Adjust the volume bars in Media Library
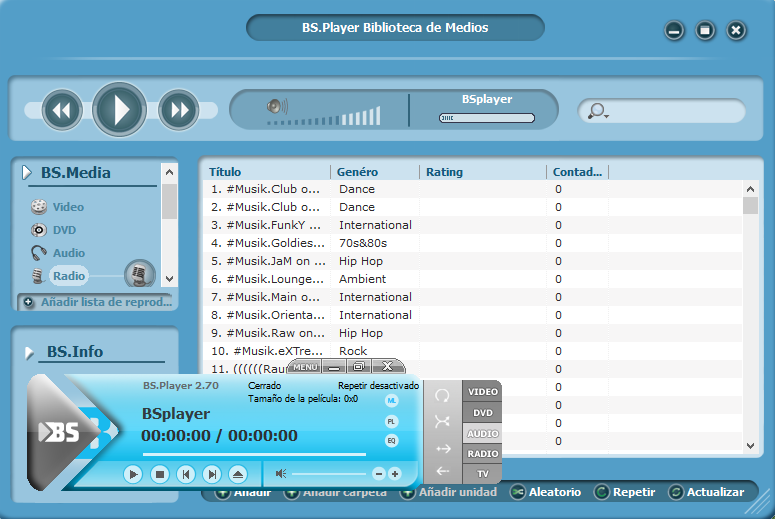Image resolution: width=775 pixels, height=519 pixels. pyautogui.click(x=325, y=117)
